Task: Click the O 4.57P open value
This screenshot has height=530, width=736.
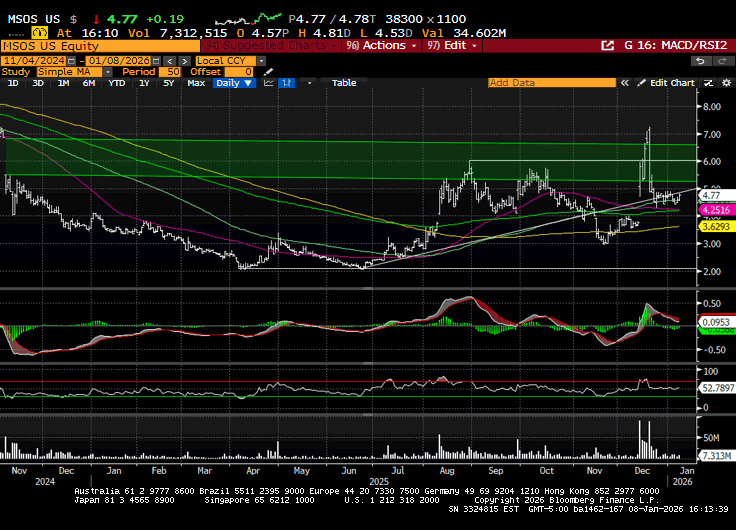Action: click(x=263, y=33)
